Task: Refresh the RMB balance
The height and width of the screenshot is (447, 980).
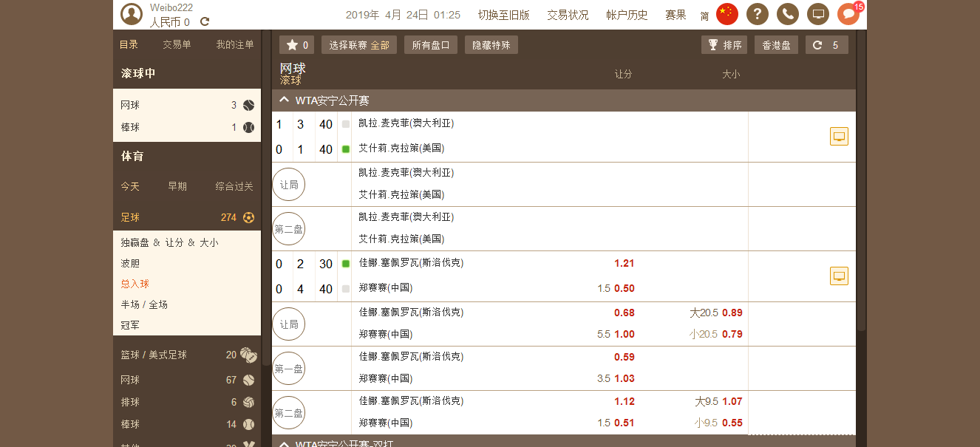Action: (205, 22)
